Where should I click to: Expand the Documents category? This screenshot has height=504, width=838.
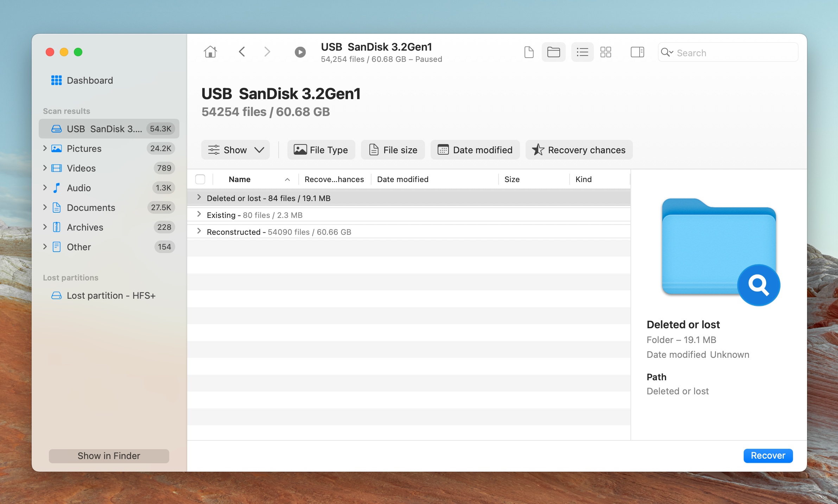point(45,207)
